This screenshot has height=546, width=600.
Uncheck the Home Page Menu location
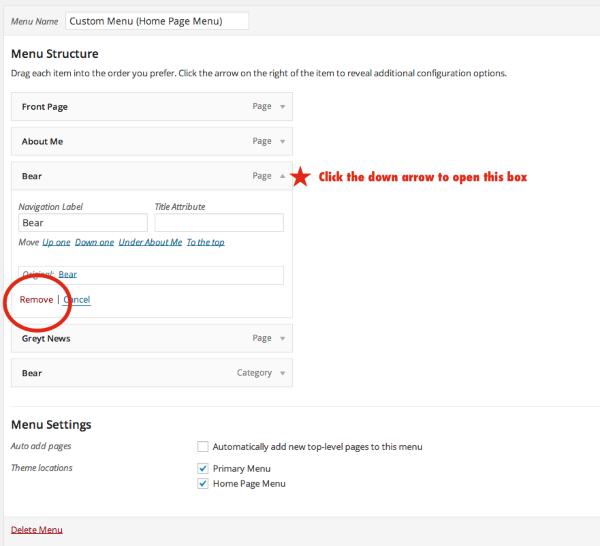pos(203,484)
